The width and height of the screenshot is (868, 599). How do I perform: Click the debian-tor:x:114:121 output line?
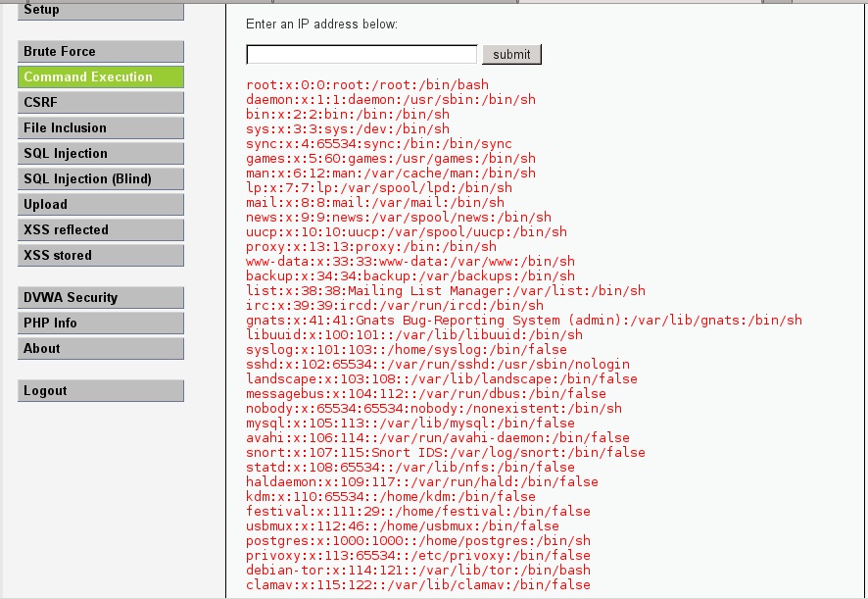pyautogui.click(x=418, y=570)
